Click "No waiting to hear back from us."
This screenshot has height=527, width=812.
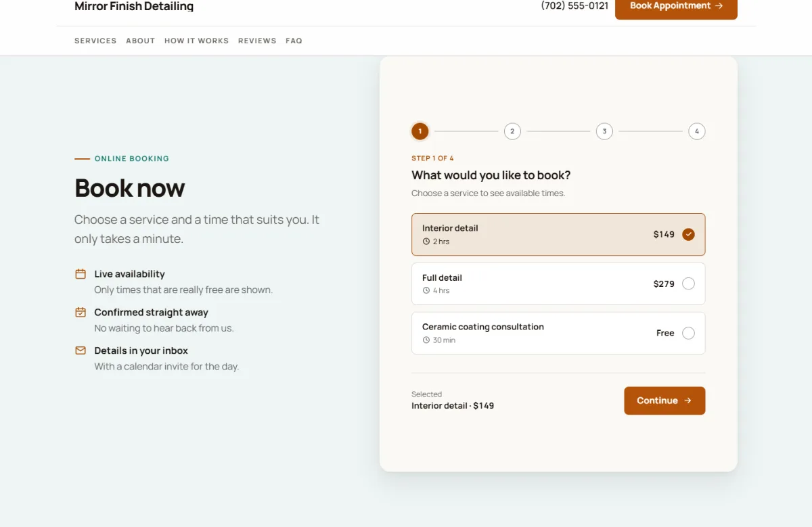164,328
